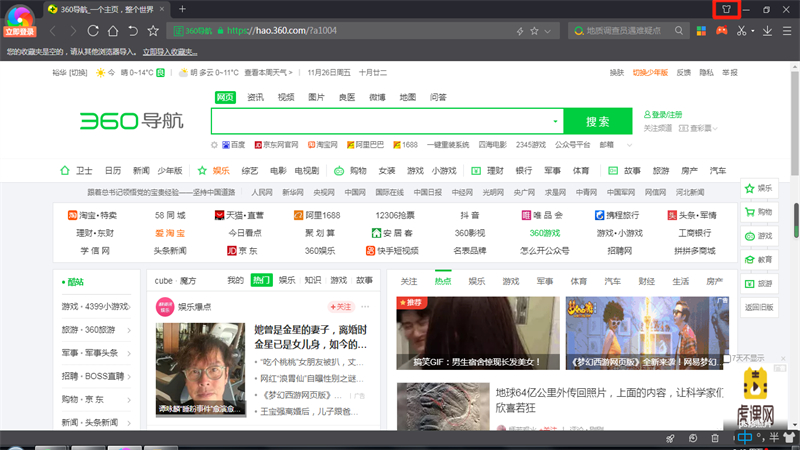Click the rocket accelerator icon in status bar
Viewport: 800px width, 450px height.
(670, 438)
